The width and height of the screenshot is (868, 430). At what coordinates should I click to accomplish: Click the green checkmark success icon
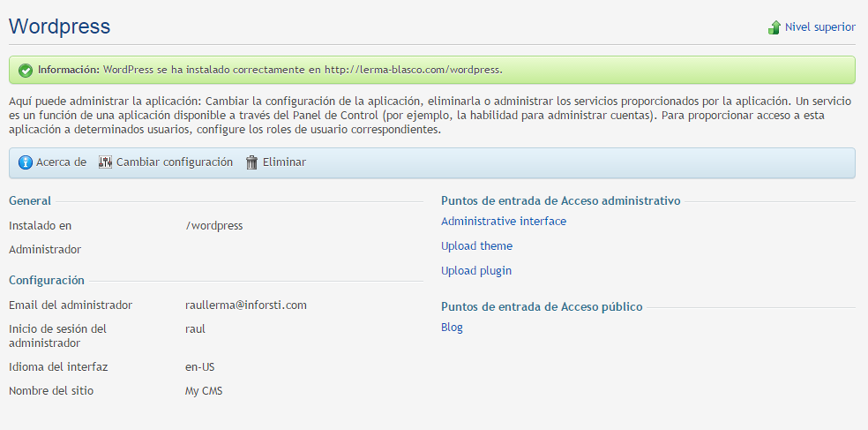[26, 71]
